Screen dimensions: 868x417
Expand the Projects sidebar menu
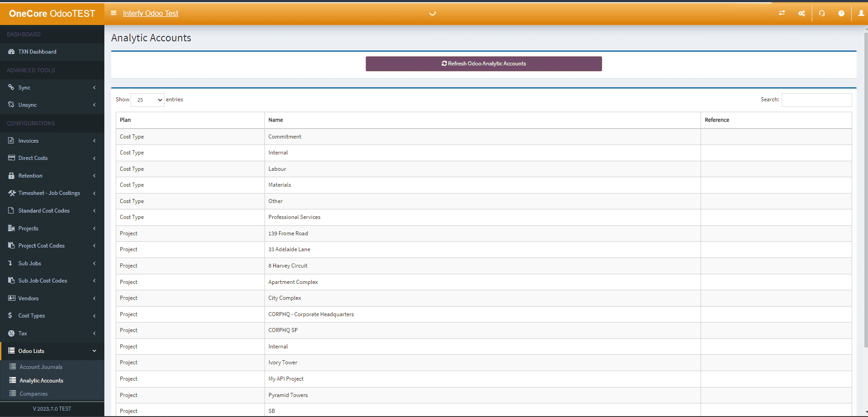pos(94,228)
